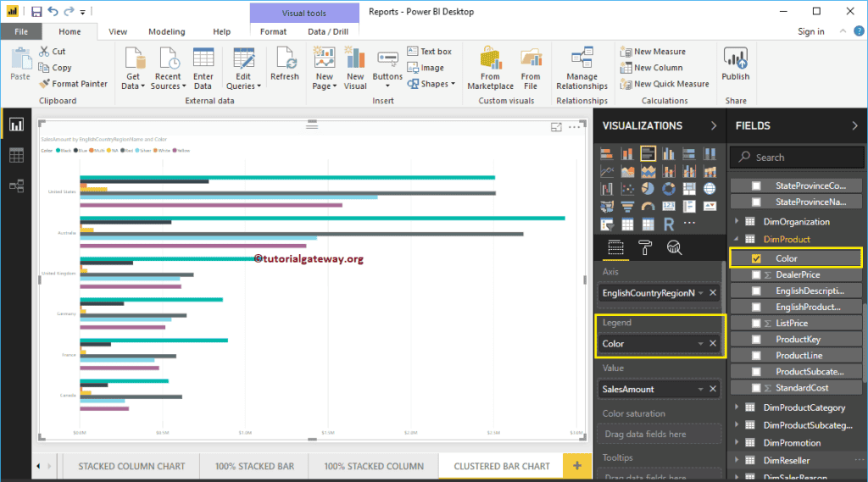Check the EnglishDescripti... field checkbox
The width and height of the screenshot is (868, 482).
[x=756, y=291]
